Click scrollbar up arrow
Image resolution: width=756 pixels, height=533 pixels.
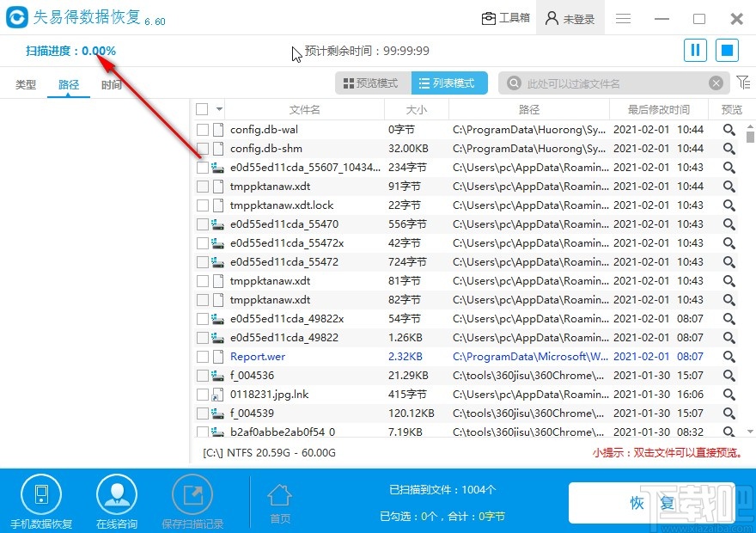[x=750, y=127]
